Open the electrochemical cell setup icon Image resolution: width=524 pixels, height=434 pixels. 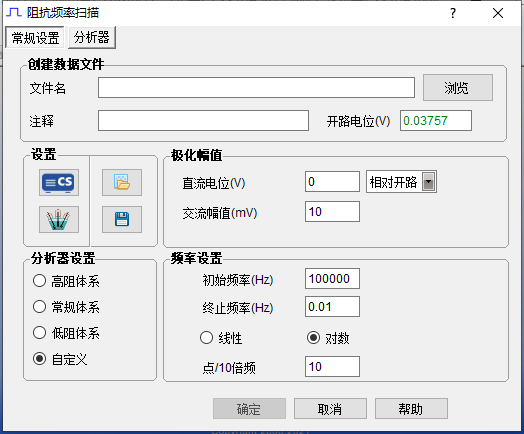[59, 220]
